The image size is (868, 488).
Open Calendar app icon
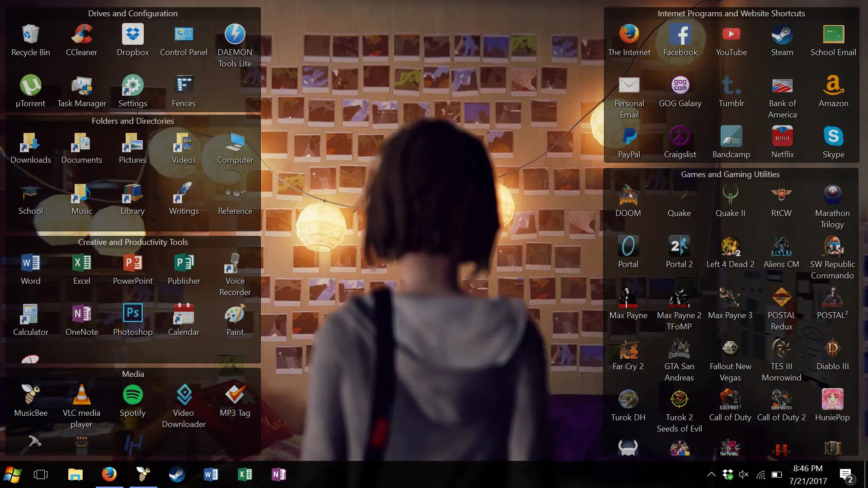click(x=184, y=320)
